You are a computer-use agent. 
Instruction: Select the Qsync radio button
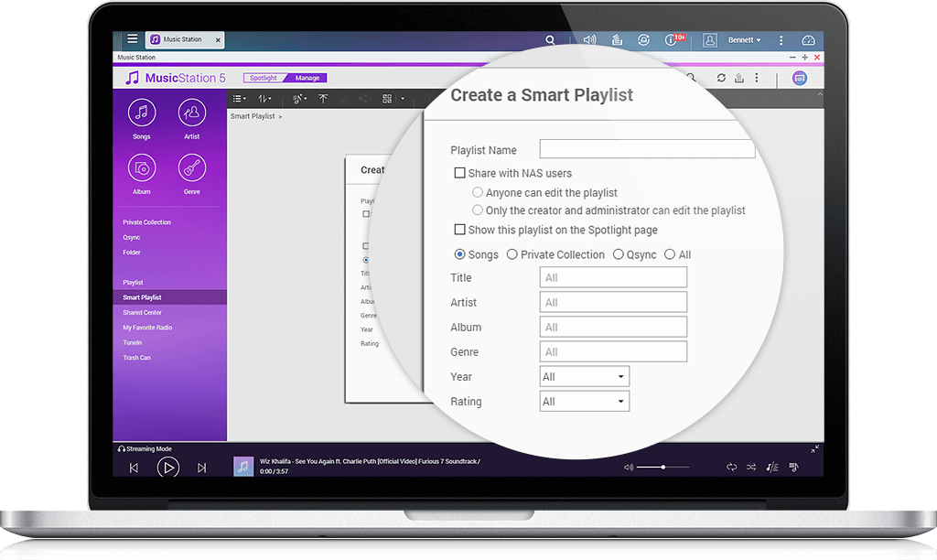pos(618,254)
